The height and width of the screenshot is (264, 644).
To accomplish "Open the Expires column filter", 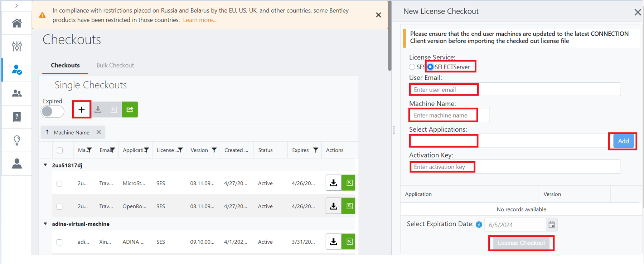I will (315, 150).
